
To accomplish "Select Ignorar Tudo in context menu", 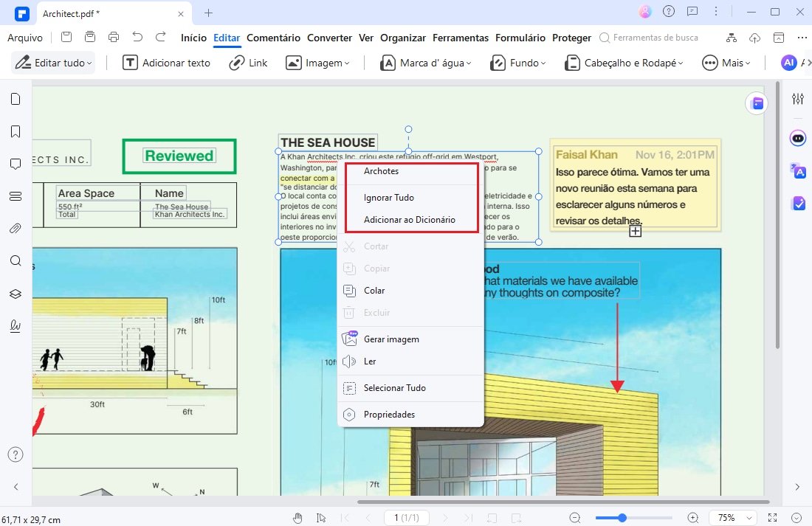I will [x=411, y=197].
